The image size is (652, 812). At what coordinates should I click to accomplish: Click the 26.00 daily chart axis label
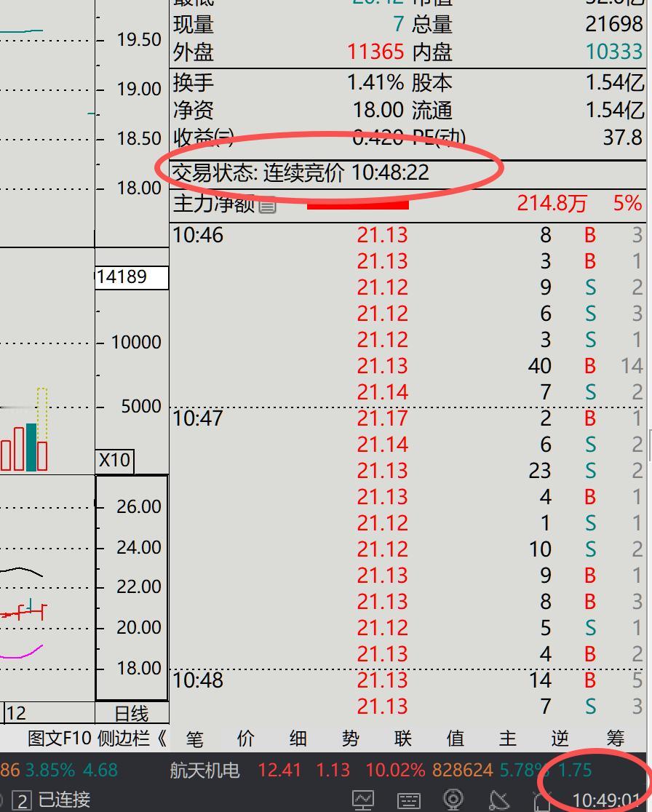139,506
